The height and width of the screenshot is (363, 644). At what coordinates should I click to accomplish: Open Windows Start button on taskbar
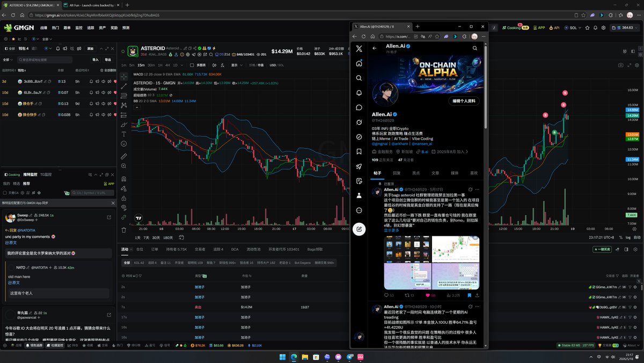[282, 357]
